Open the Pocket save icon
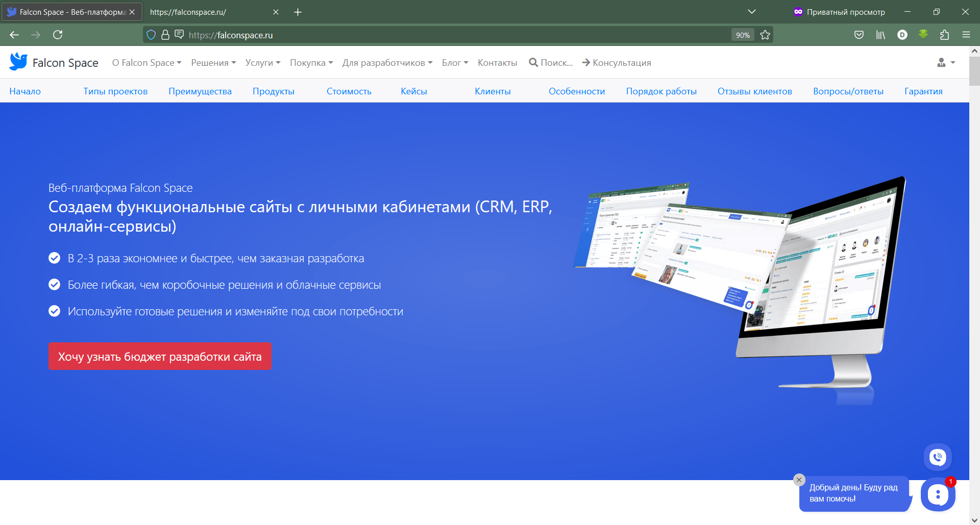Screen dimensions: 980x525 tap(859, 35)
